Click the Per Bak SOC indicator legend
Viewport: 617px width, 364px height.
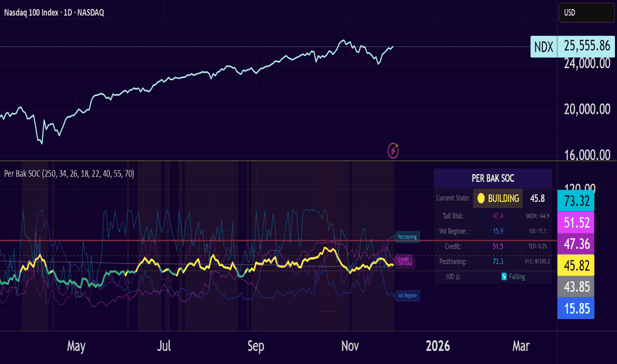click(x=69, y=173)
